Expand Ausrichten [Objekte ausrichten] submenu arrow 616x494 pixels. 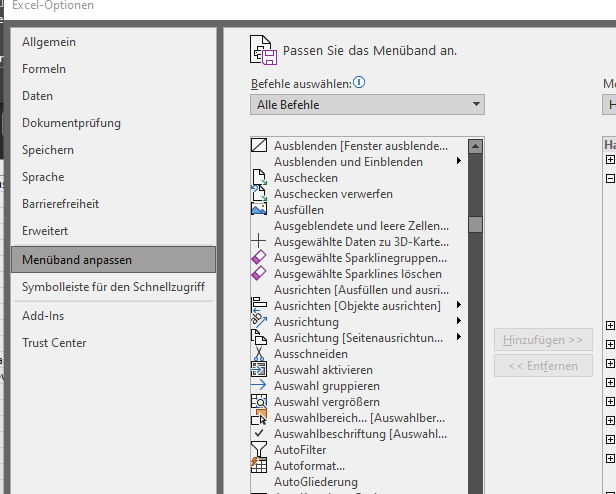[x=458, y=305]
